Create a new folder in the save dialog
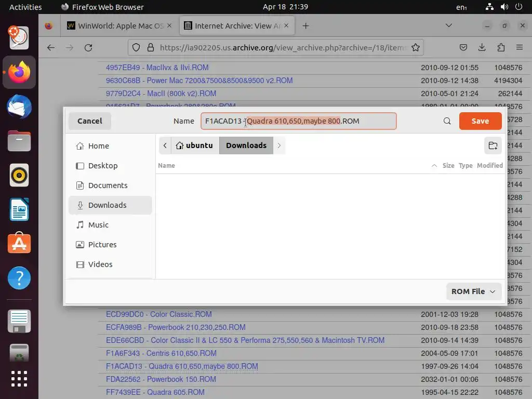The height and width of the screenshot is (399, 532). (x=493, y=145)
